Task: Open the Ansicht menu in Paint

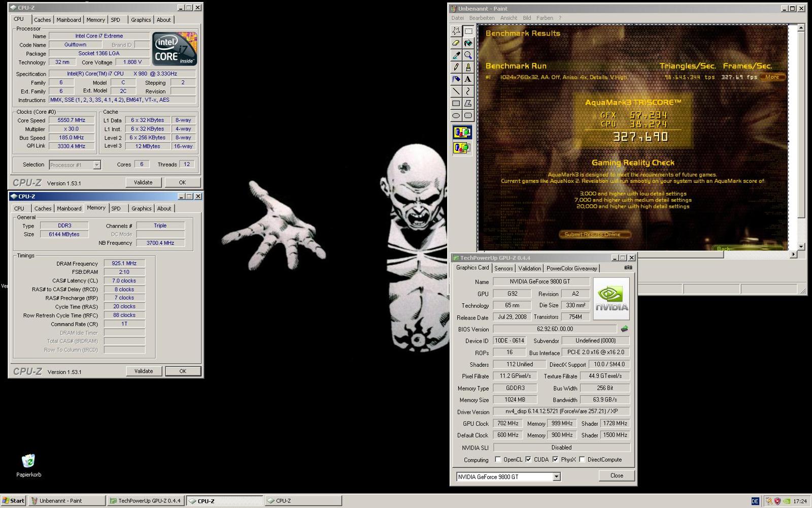Action: pos(509,18)
